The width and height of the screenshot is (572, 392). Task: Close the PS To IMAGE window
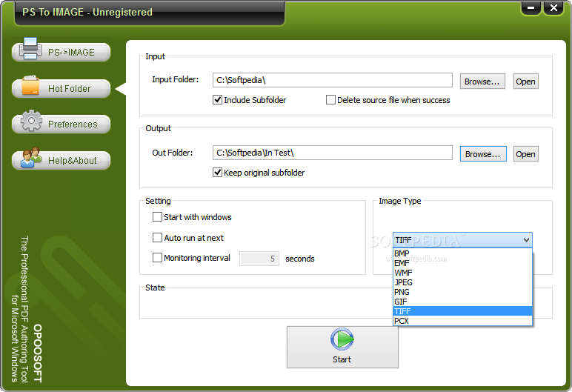(553, 8)
